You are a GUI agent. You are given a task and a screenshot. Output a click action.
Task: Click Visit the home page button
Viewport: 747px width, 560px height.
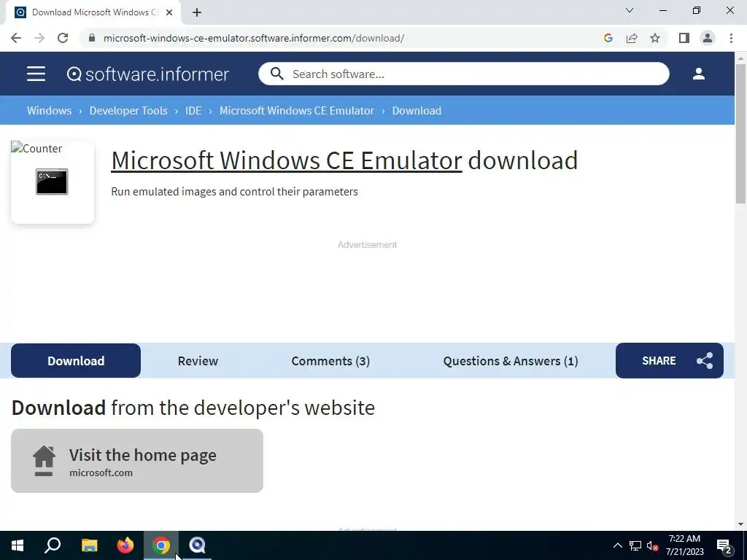pos(137,461)
